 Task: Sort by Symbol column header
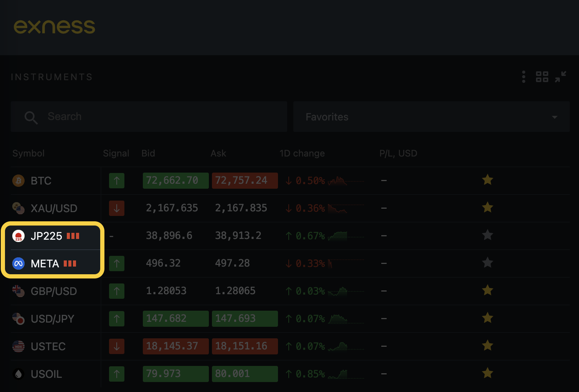coord(28,153)
